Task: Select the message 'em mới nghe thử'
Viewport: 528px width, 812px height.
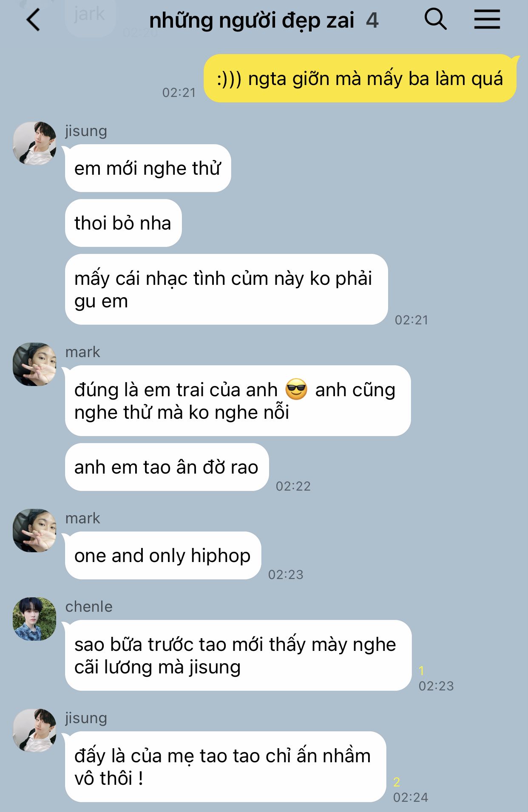Action: (148, 168)
